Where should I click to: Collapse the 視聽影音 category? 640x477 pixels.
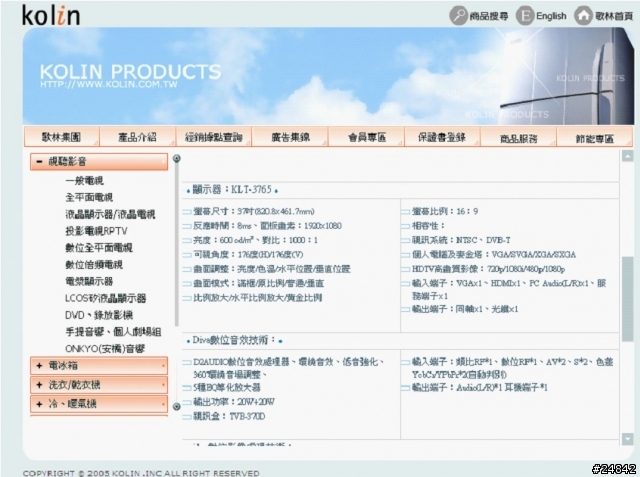click(x=99, y=162)
